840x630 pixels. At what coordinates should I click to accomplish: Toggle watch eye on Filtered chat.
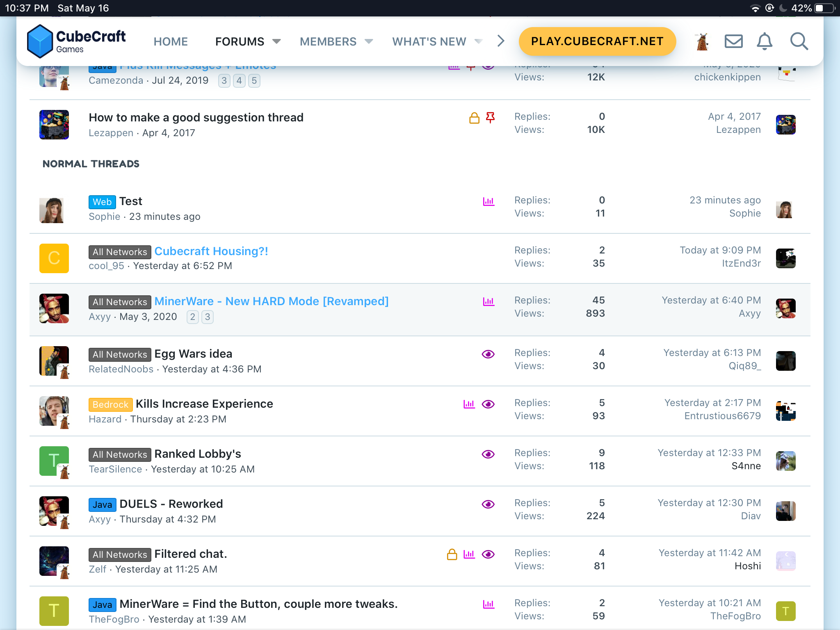click(x=488, y=554)
